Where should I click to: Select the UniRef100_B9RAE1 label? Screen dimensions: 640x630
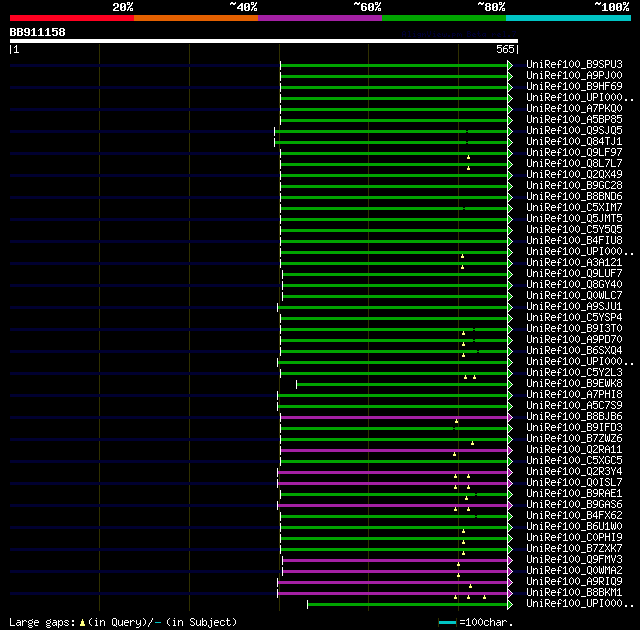point(574,494)
